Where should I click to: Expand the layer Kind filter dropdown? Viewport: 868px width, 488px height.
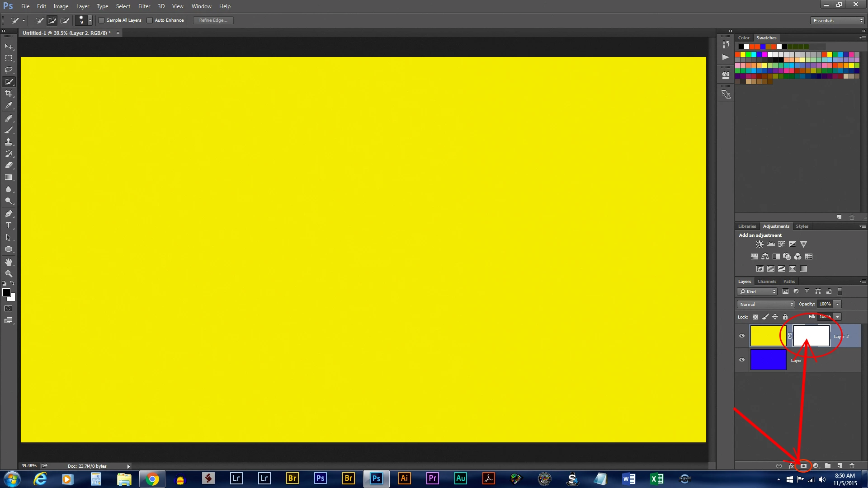point(757,291)
